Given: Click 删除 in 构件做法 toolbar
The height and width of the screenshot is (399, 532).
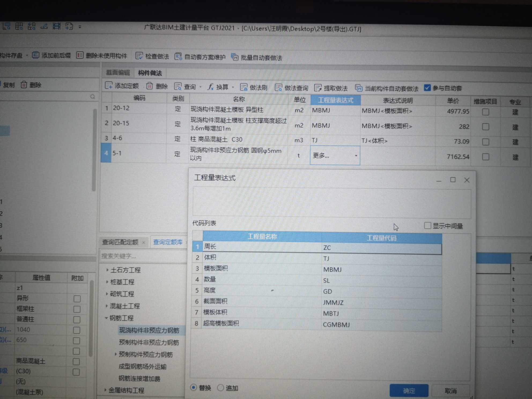Looking at the screenshot, I should click(x=157, y=86).
